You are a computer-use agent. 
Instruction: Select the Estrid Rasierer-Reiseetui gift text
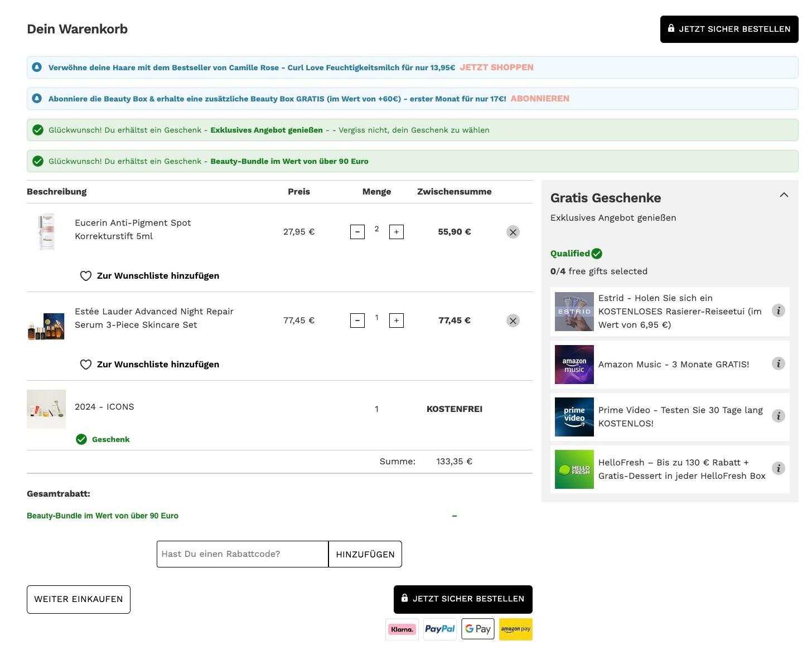pyautogui.click(x=680, y=312)
